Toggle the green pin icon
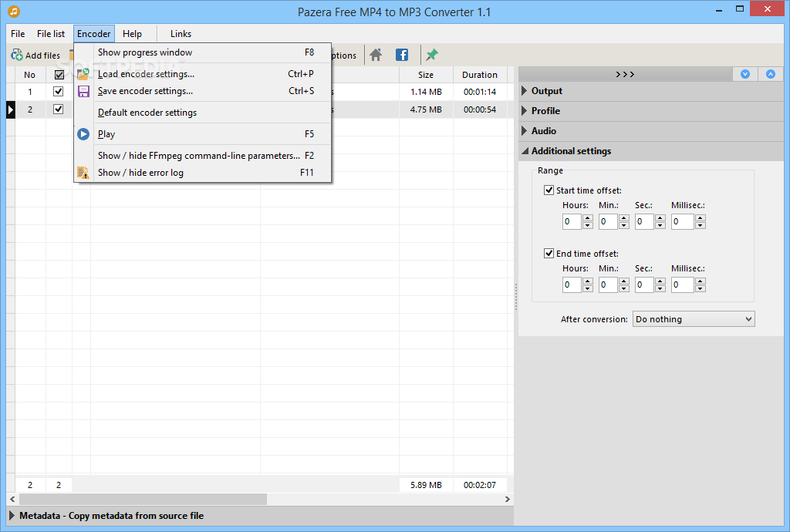Screen dimensions: 790x532 coord(432,55)
